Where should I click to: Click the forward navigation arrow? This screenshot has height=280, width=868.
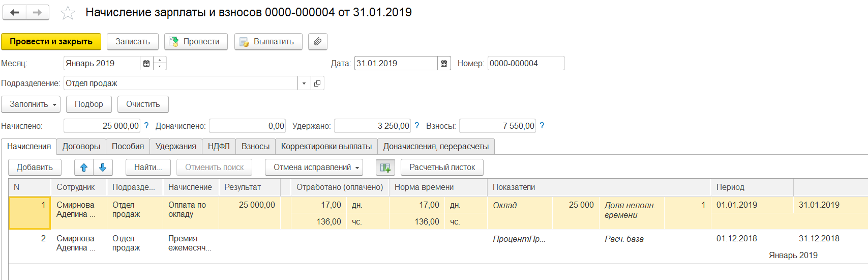pos(37,13)
